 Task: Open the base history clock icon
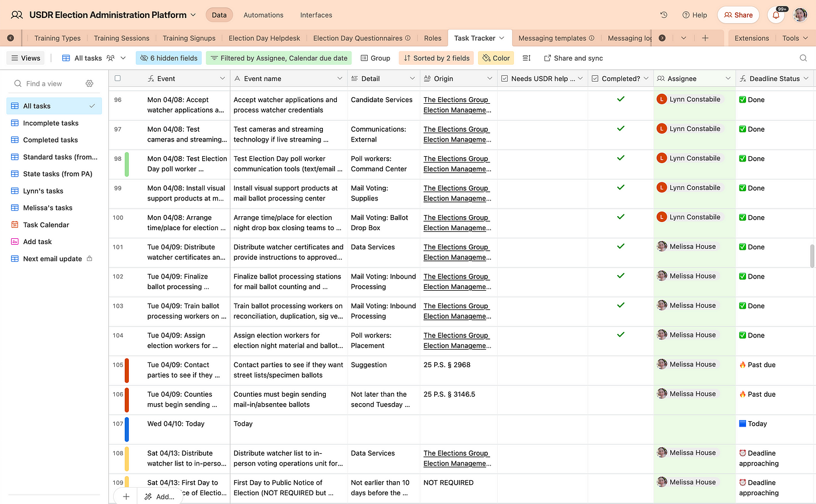(663, 15)
